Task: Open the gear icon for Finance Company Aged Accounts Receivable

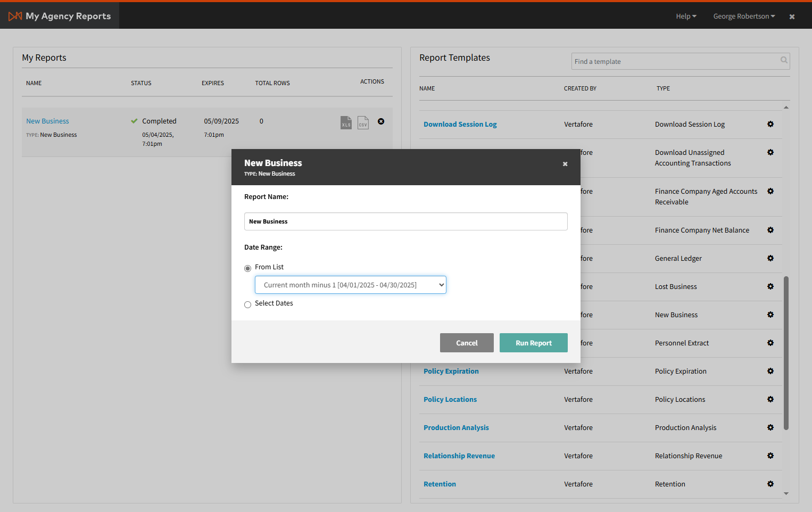Action: [770, 191]
